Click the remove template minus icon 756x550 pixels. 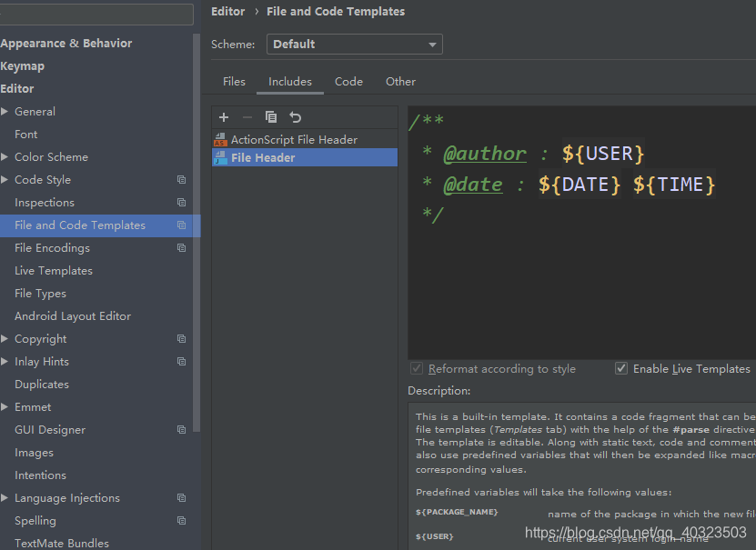[x=247, y=117]
